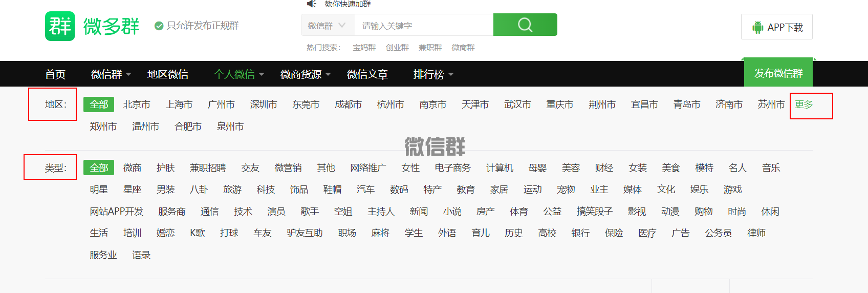Filter by region 北京市

(137, 104)
